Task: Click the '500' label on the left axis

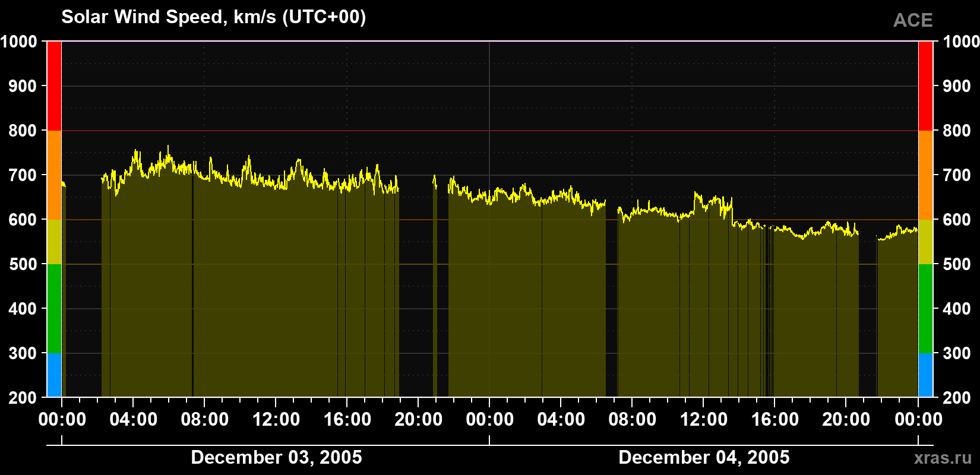Action: click(23, 264)
